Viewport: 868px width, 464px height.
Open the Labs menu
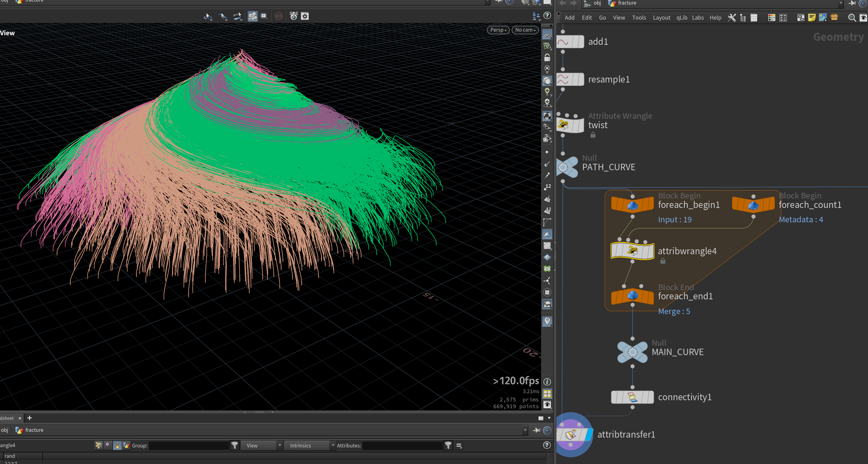(x=698, y=17)
